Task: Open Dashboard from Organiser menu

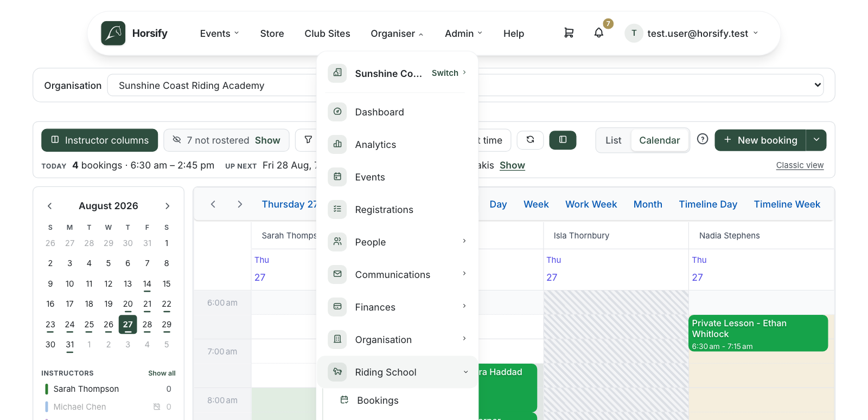Action: pyautogui.click(x=397, y=112)
